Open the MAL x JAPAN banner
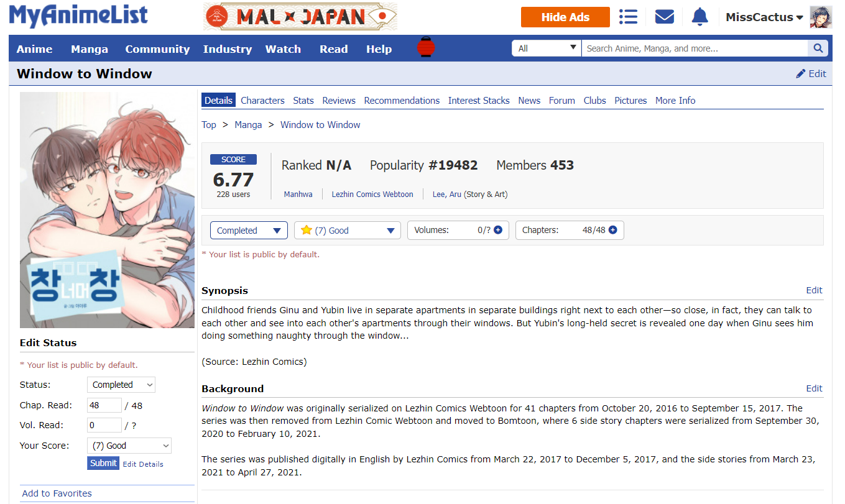Image resolution: width=845 pixels, height=504 pixels. point(300,17)
